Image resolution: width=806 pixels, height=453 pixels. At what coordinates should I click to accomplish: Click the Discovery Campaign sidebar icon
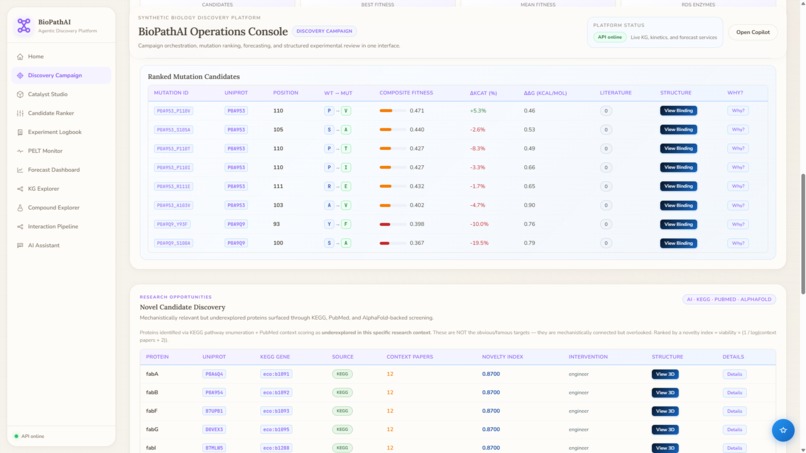(20, 76)
